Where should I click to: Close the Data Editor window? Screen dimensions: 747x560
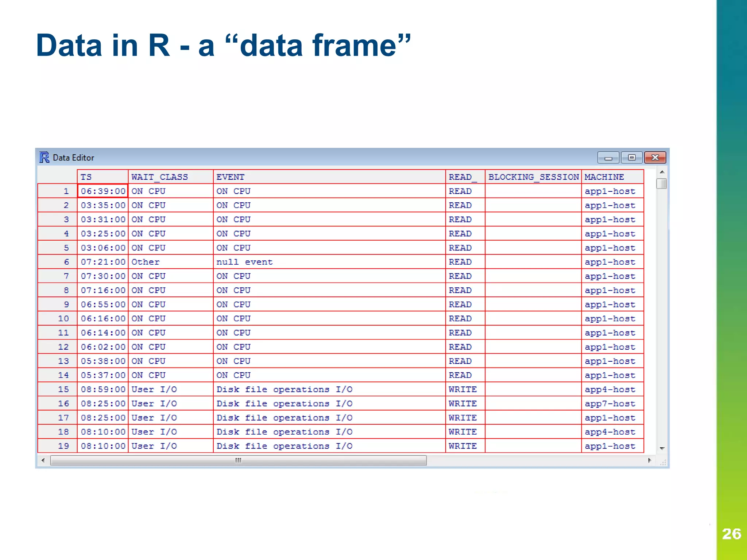click(655, 157)
